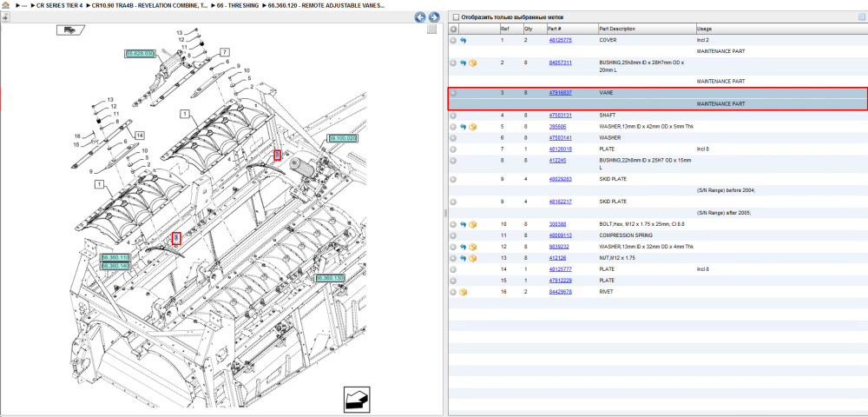Go to the home icon in breadcrumb
868x417 pixels.
5,5
